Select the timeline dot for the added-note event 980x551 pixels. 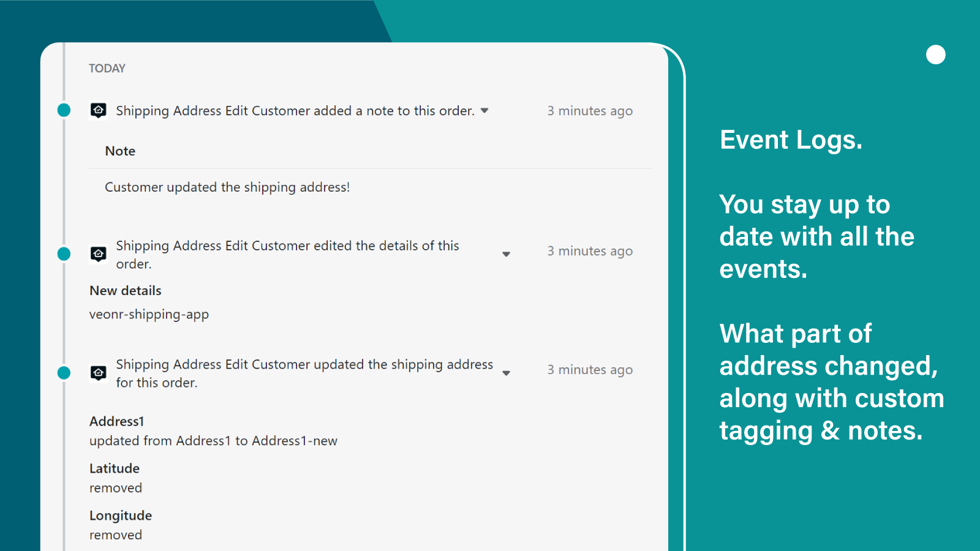(x=64, y=110)
